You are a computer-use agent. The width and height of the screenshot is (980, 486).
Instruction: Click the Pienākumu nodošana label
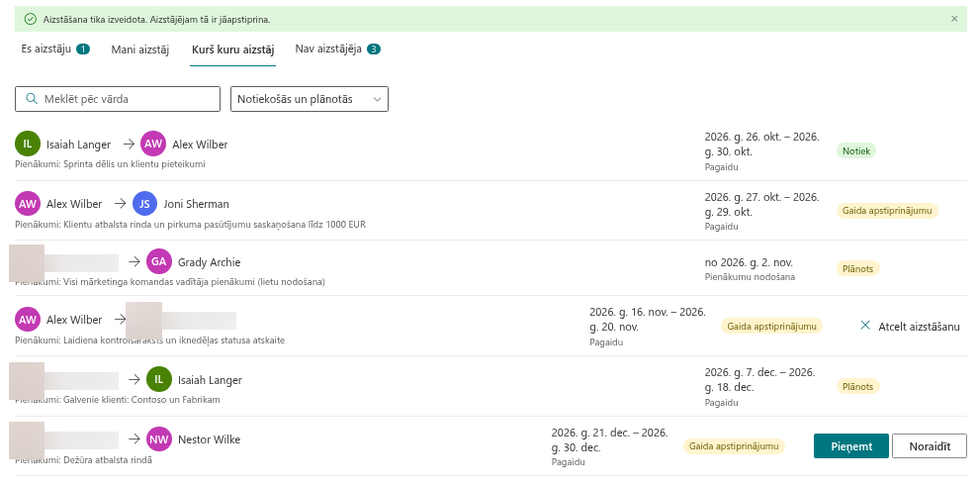point(750,276)
